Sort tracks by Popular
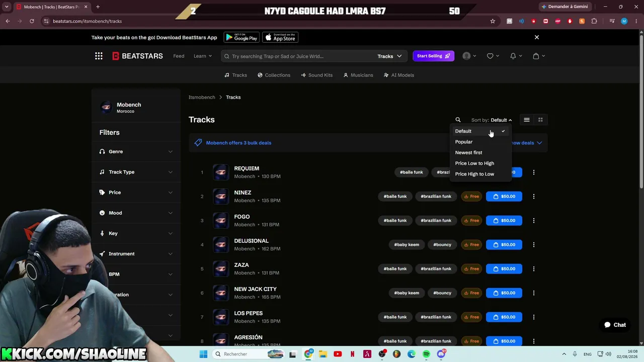The width and height of the screenshot is (644, 362). click(480, 142)
